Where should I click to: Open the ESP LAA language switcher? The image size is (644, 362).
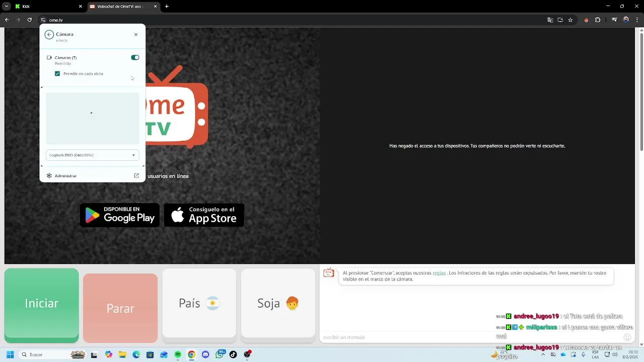click(x=596, y=354)
